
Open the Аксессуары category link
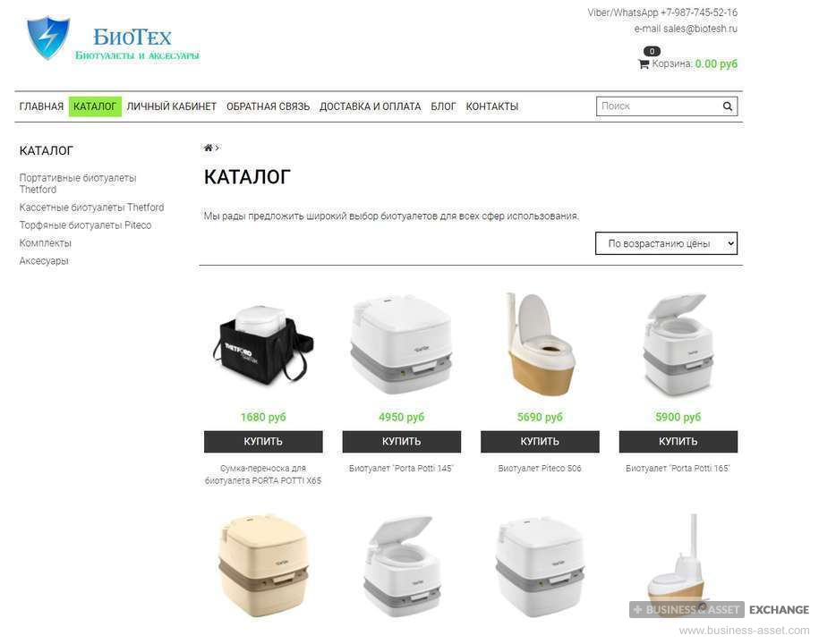click(x=44, y=260)
